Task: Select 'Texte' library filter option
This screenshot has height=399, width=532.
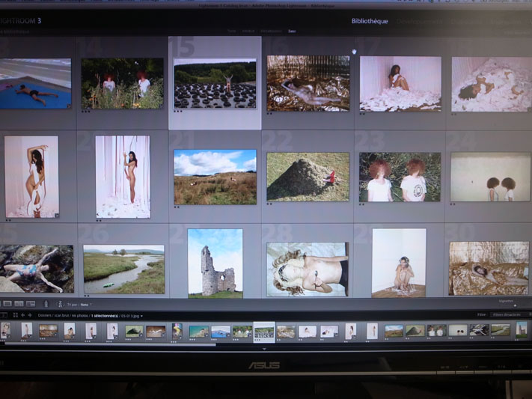Action: (x=231, y=31)
